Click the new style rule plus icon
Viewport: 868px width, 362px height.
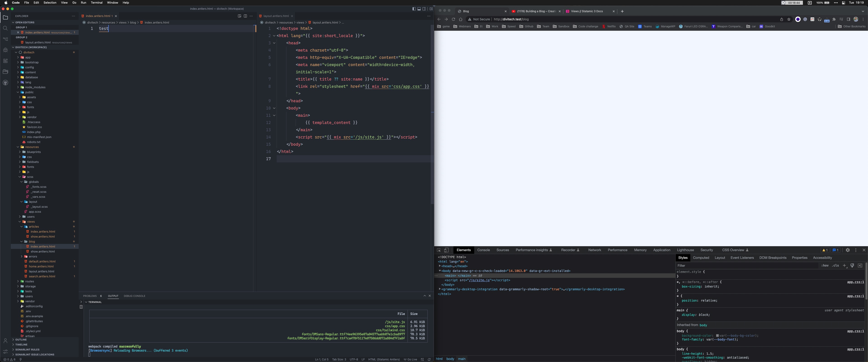click(844, 266)
